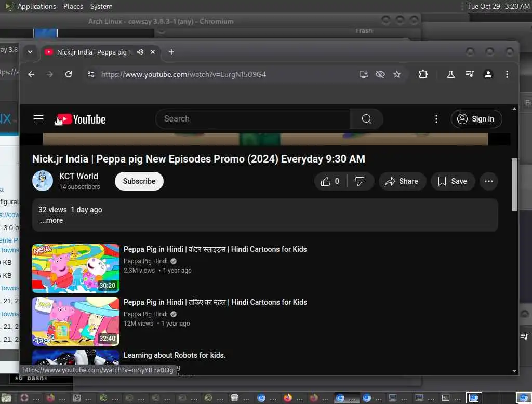Open the crossed-out eye icon in address bar

point(380,74)
